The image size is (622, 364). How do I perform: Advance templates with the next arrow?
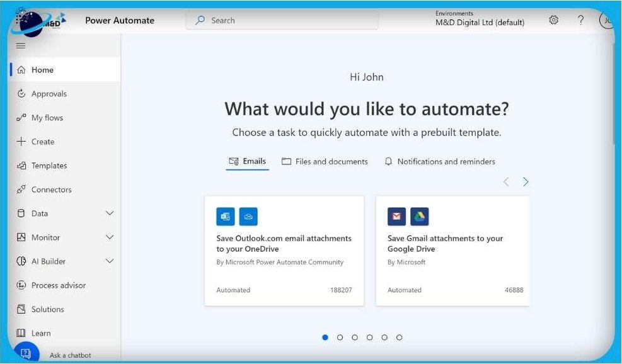525,181
